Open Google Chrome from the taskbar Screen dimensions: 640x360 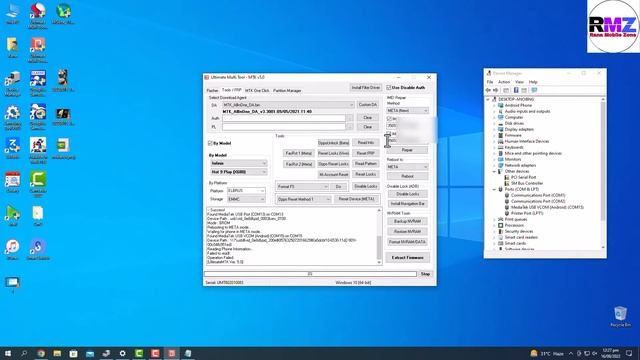[x=41, y=353]
